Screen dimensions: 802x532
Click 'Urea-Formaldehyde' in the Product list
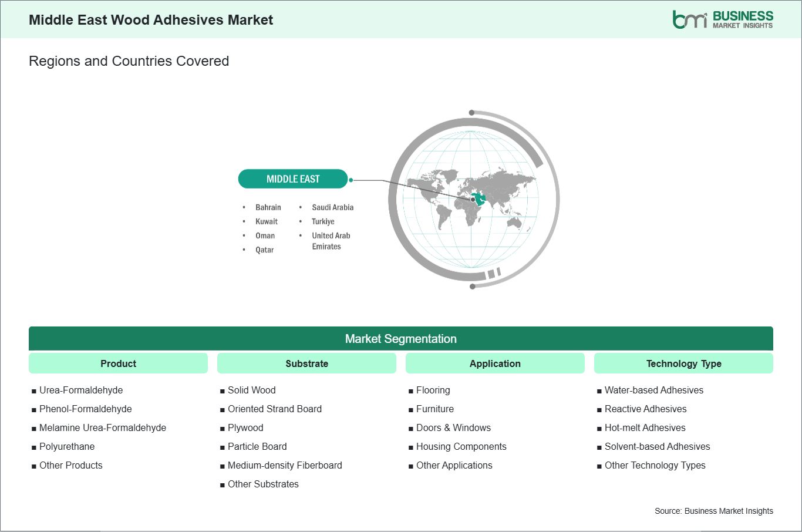(81, 390)
